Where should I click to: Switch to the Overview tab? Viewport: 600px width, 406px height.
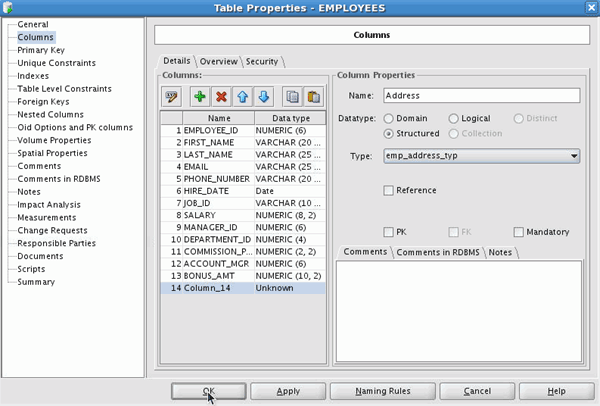pyautogui.click(x=218, y=62)
